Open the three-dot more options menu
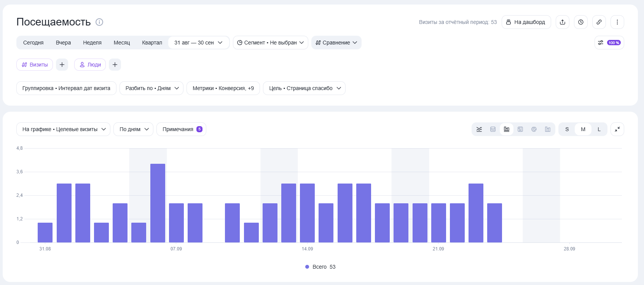Viewport: 644px width, 285px height. coord(617,22)
